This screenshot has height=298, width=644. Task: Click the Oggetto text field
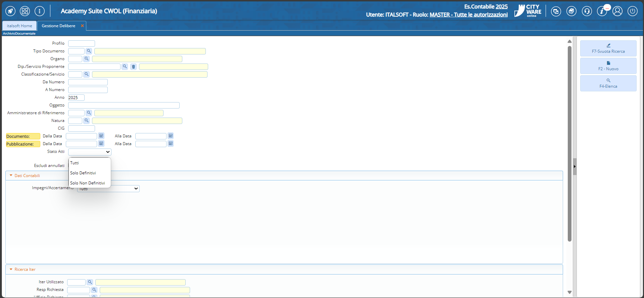(x=124, y=105)
